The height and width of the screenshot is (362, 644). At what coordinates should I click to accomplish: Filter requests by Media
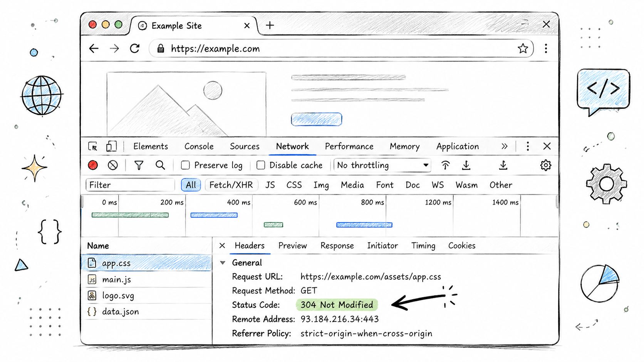coord(352,185)
